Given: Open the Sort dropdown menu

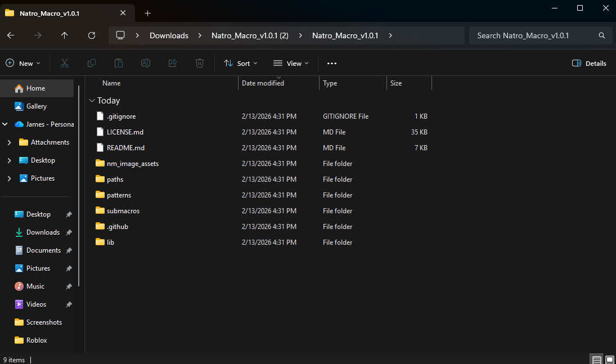Looking at the screenshot, I should click(x=240, y=64).
